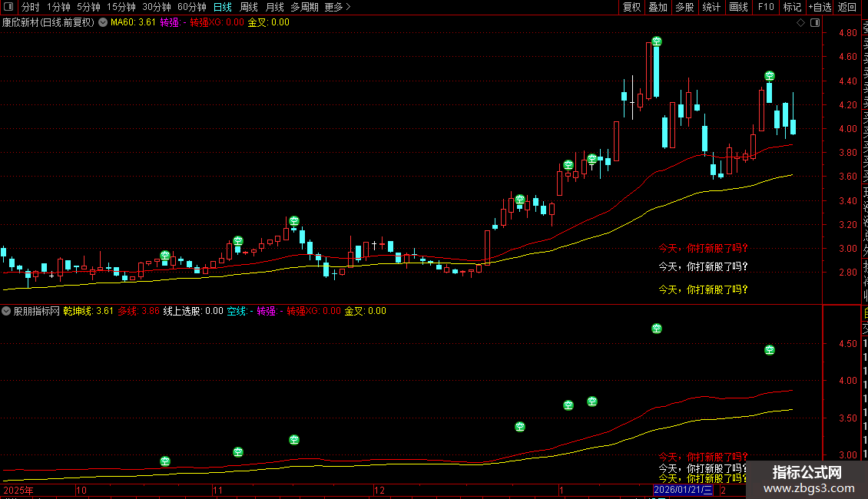Click month 11 on the time axis
The height and width of the screenshot is (499, 868).
(x=217, y=490)
